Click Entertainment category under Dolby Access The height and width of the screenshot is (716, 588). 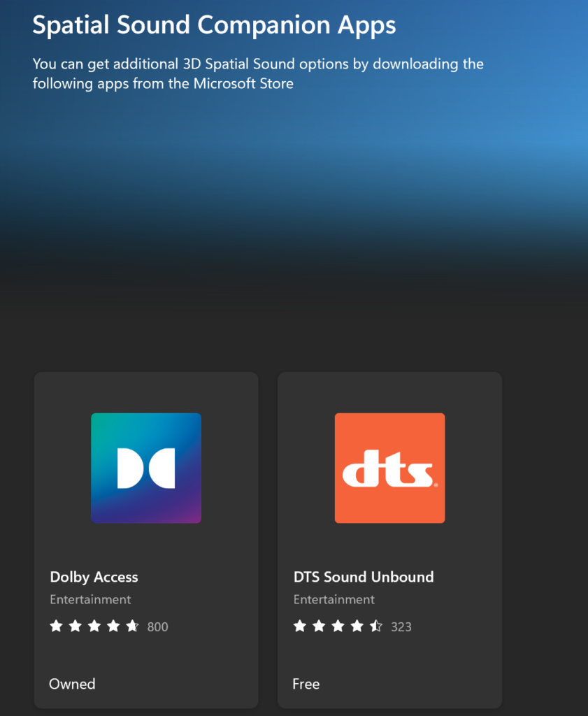tap(90, 599)
